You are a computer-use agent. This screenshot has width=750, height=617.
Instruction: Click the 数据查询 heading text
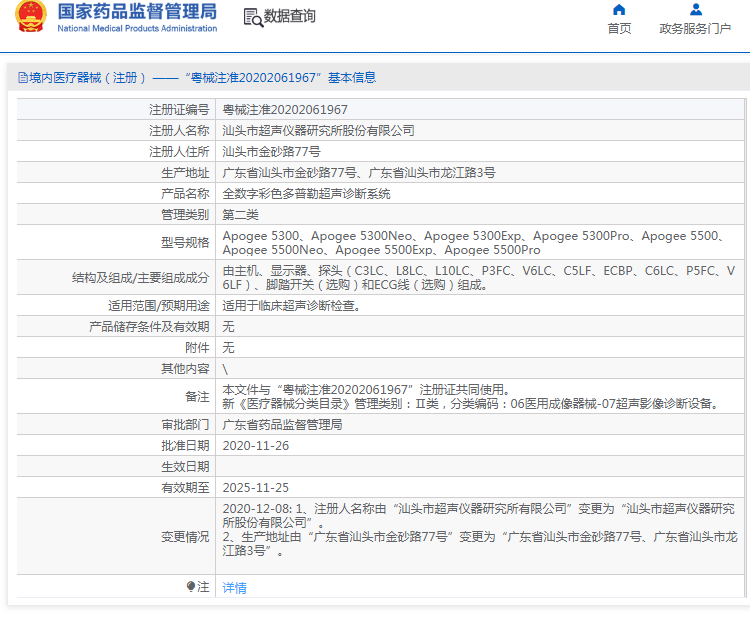289,16
